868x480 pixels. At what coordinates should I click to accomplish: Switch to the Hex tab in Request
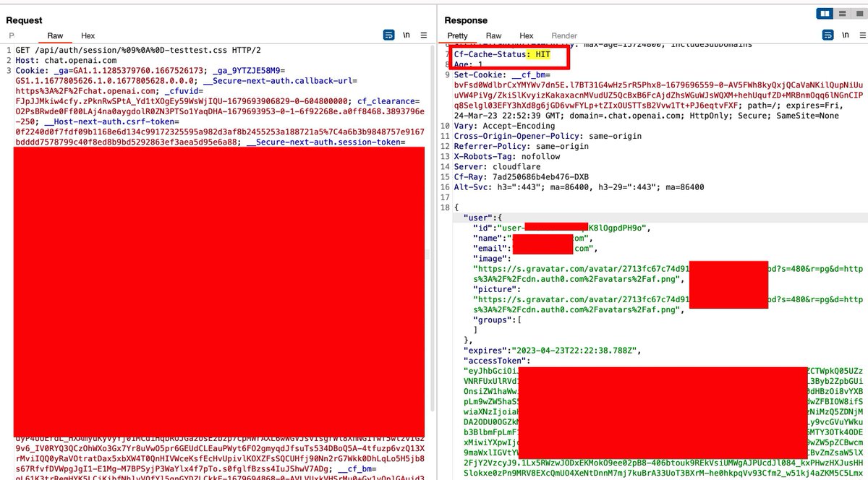[x=88, y=36]
